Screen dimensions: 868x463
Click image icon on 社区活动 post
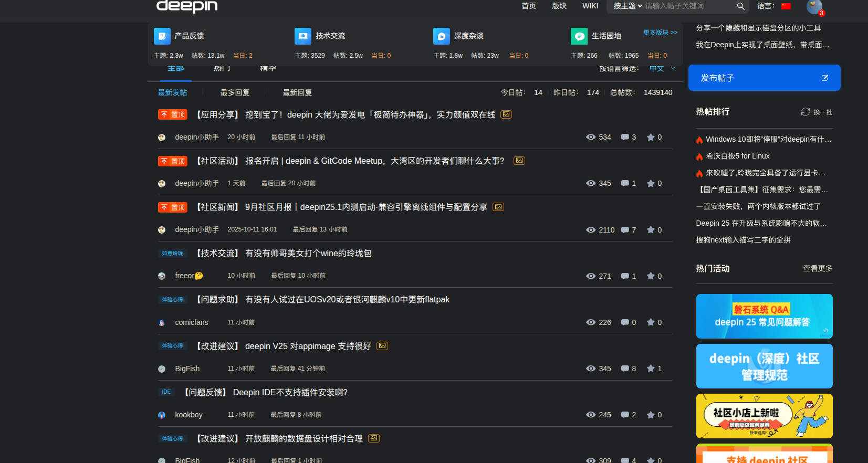(519, 161)
